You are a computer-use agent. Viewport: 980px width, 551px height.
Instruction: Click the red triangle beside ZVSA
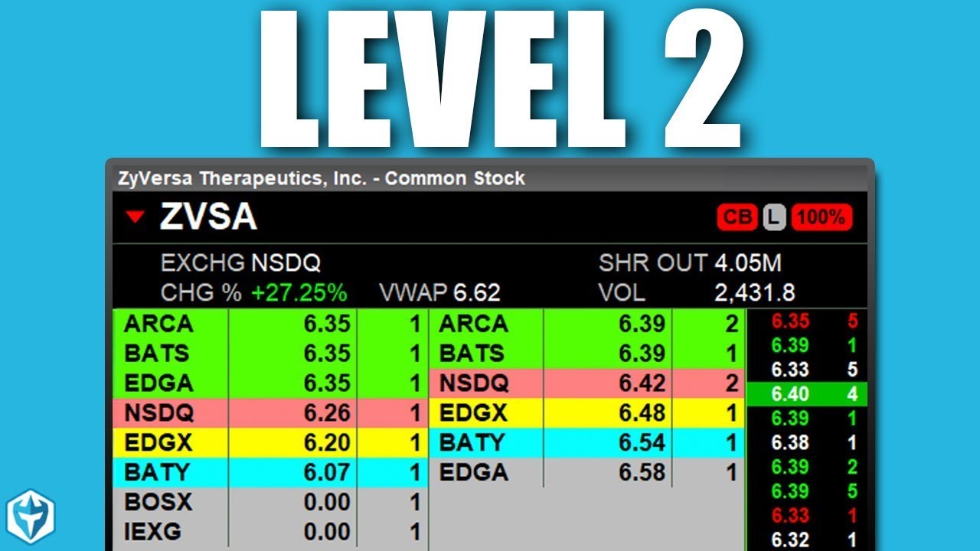tap(136, 217)
